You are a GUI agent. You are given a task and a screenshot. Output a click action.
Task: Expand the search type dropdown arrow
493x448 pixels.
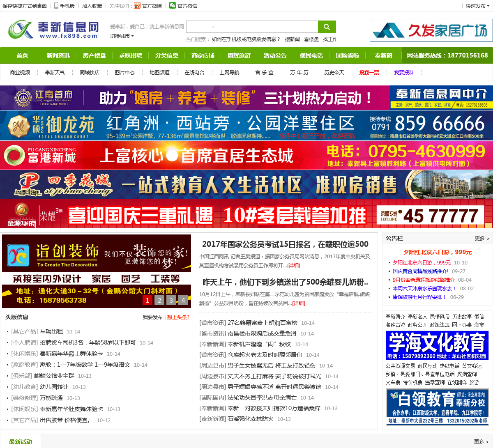click(214, 27)
